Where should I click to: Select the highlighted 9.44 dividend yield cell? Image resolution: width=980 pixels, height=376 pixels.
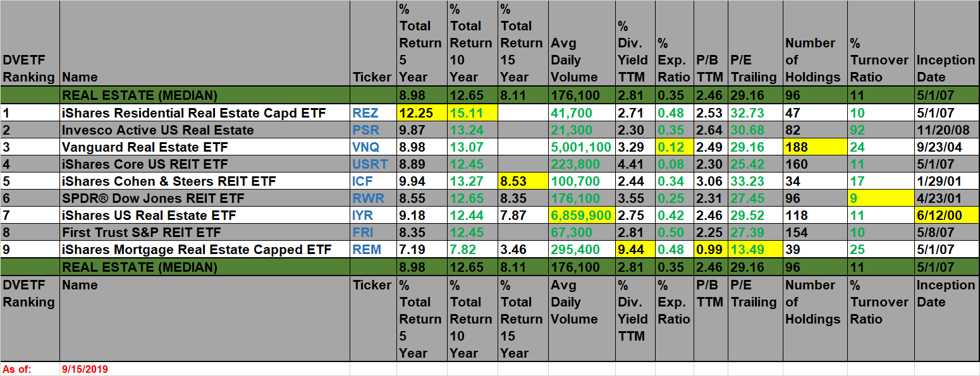click(635, 250)
